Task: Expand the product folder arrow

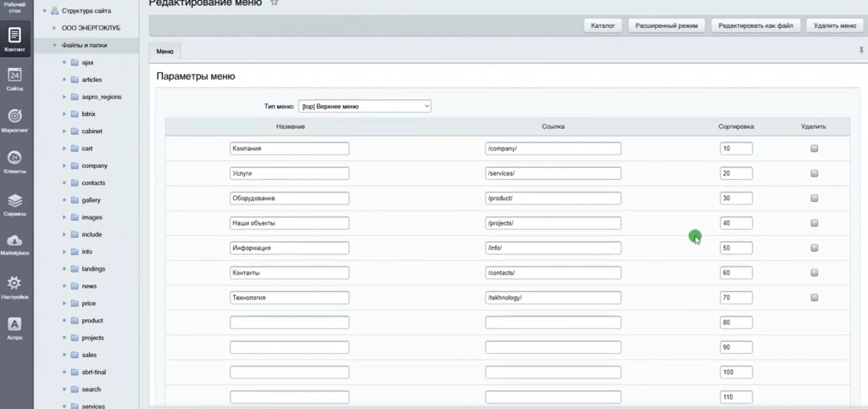Action: pos(64,321)
